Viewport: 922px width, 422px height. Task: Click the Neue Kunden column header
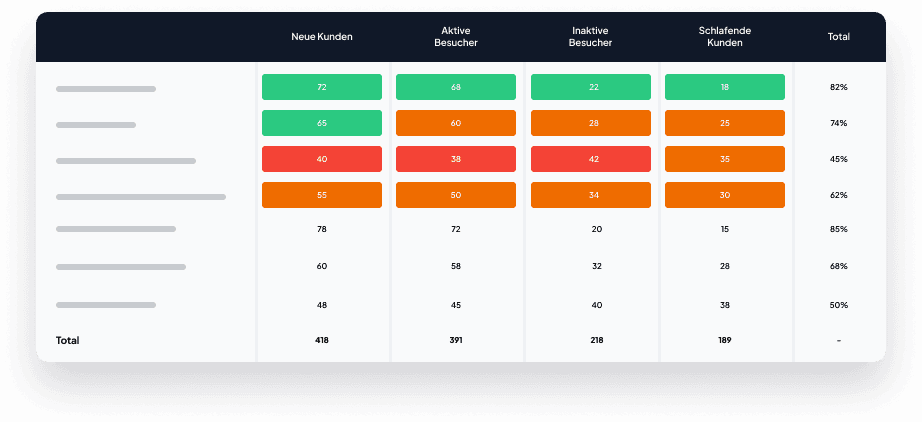[321, 37]
